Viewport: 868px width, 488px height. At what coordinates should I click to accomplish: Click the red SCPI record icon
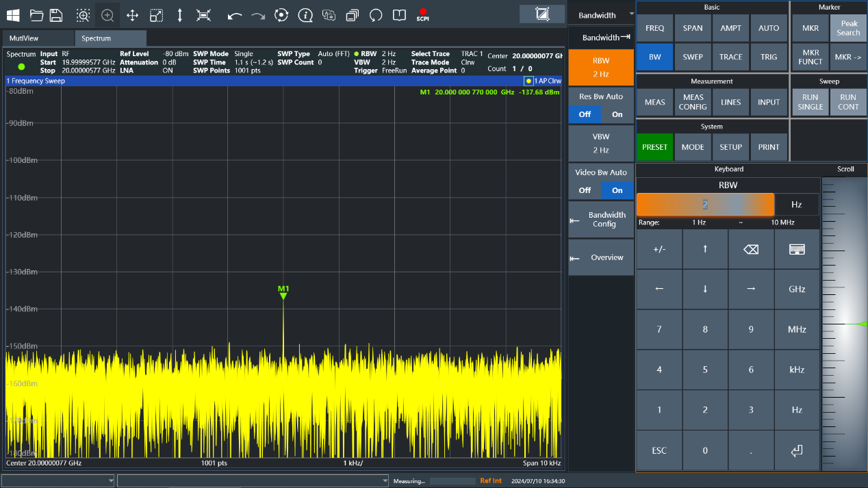[x=422, y=14]
